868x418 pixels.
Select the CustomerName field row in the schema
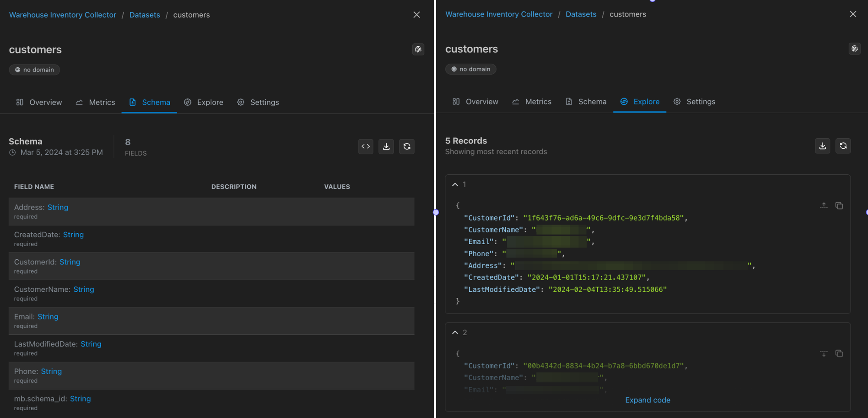point(211,294)
